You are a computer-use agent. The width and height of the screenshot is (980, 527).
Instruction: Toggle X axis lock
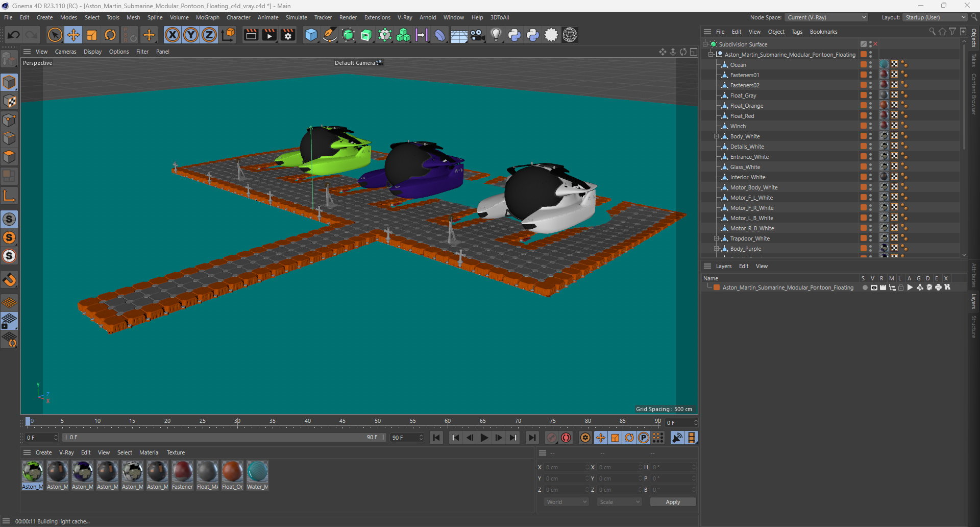pyautogui.click(x=173, y=35)
